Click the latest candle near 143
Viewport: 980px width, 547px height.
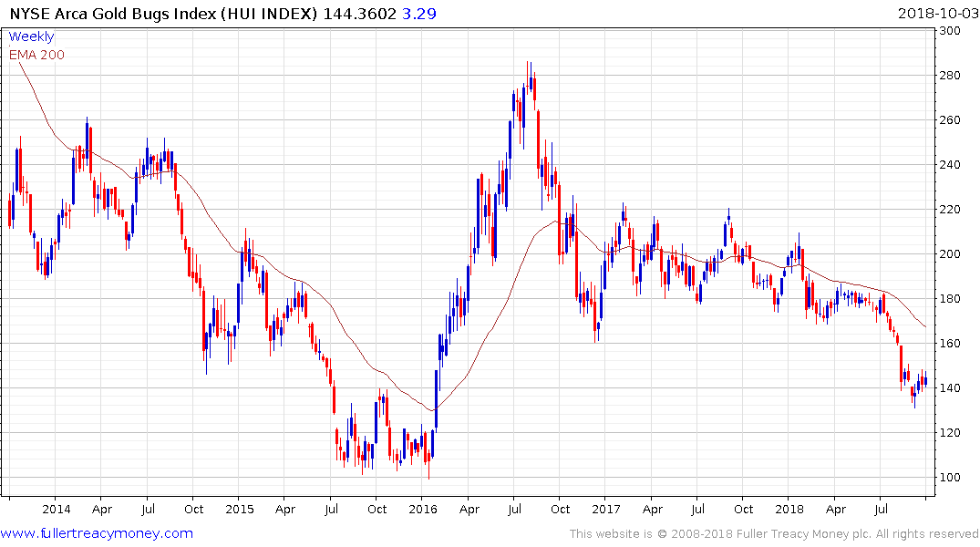[x=925, y=381]
